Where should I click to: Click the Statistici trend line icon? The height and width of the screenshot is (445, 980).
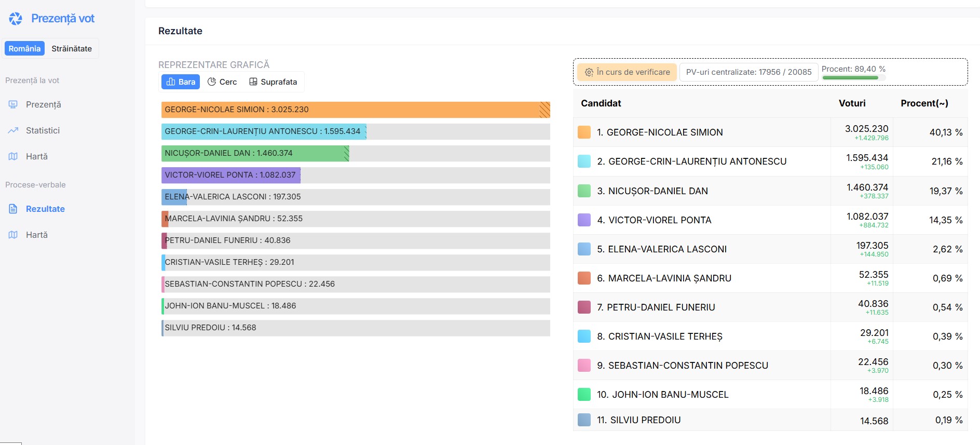click(13, 130)
